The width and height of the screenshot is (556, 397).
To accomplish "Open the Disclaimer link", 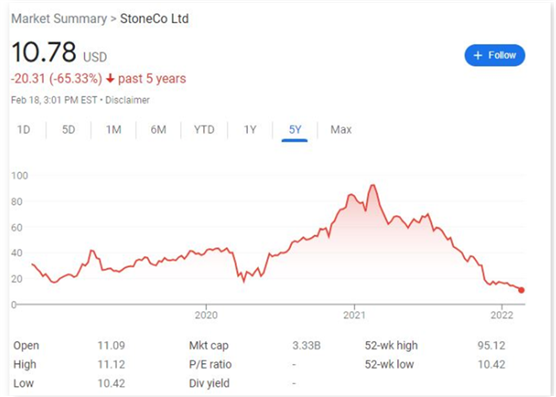I will [127, 100].
